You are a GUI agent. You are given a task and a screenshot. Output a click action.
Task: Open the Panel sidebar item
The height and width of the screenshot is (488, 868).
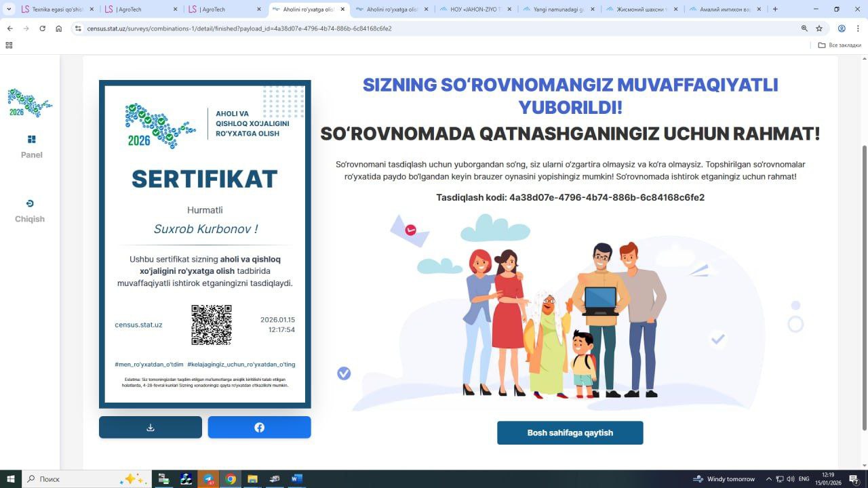pyautogui.click(x=31, y=146)
